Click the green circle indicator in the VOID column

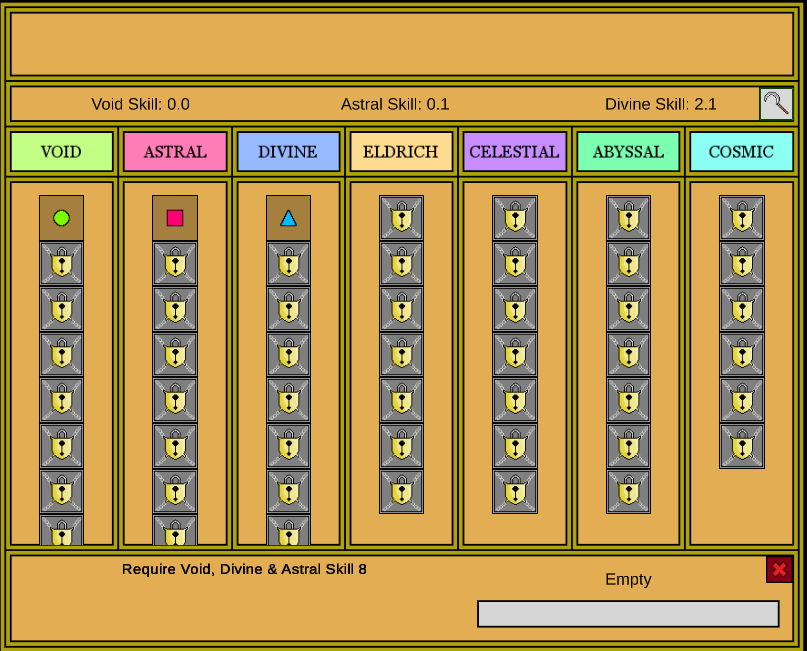click(62, 216)
